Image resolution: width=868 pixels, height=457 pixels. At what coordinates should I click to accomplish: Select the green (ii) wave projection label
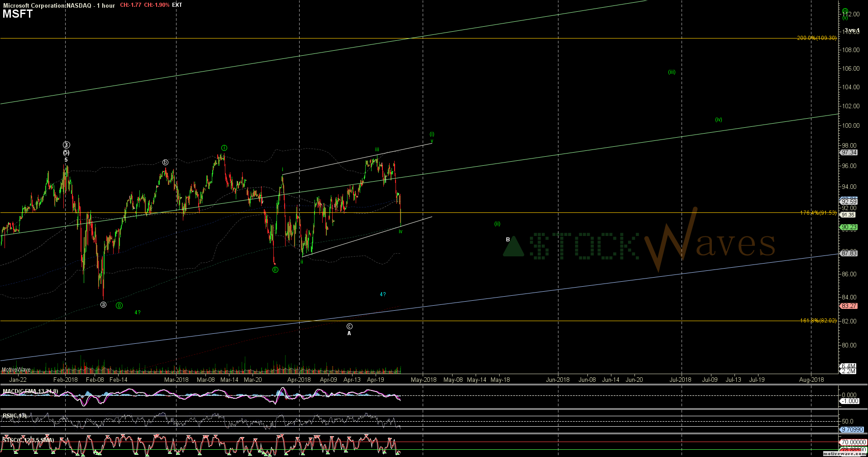497,224
